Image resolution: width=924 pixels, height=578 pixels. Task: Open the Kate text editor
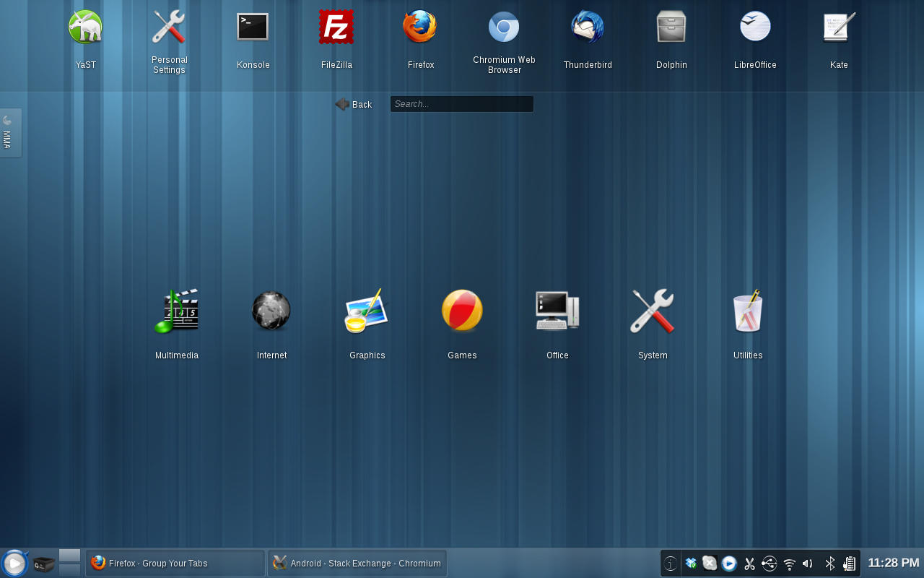pyautogui.click(x=839, y=27)
